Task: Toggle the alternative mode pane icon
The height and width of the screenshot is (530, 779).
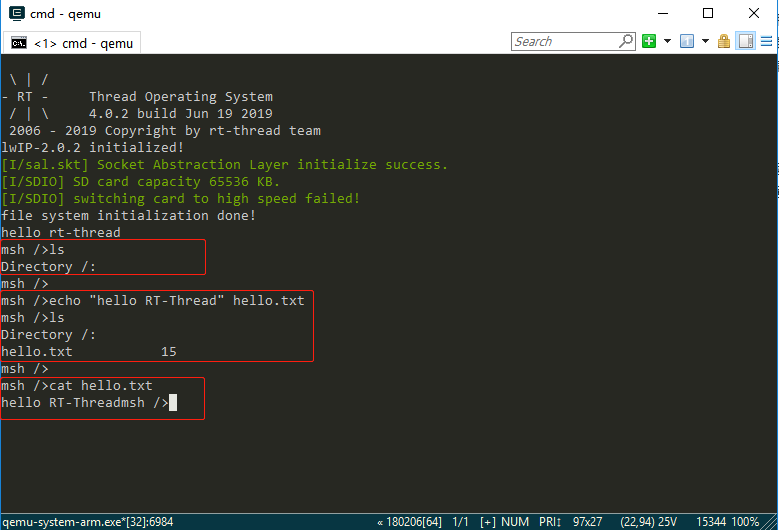Action: pyautogui.click(x=745, y=41)
